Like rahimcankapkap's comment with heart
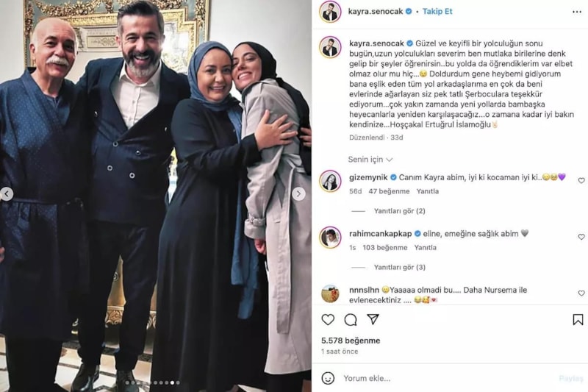The image size is (588, 392). (581, 237)
